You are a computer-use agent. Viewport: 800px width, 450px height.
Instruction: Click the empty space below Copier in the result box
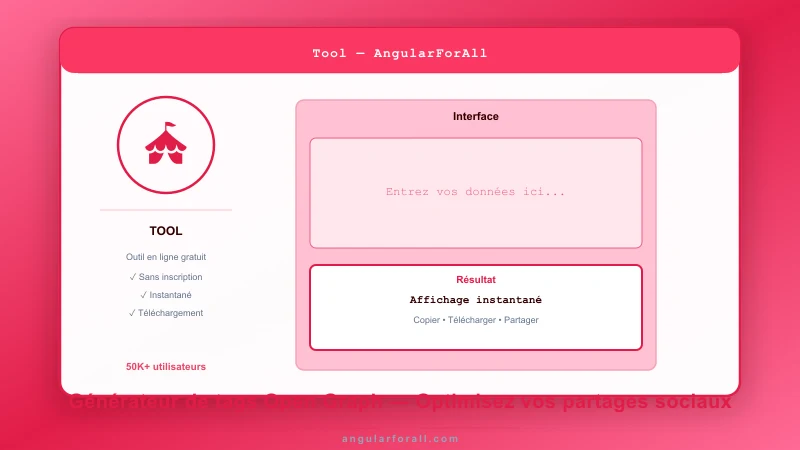coord(476,337)
